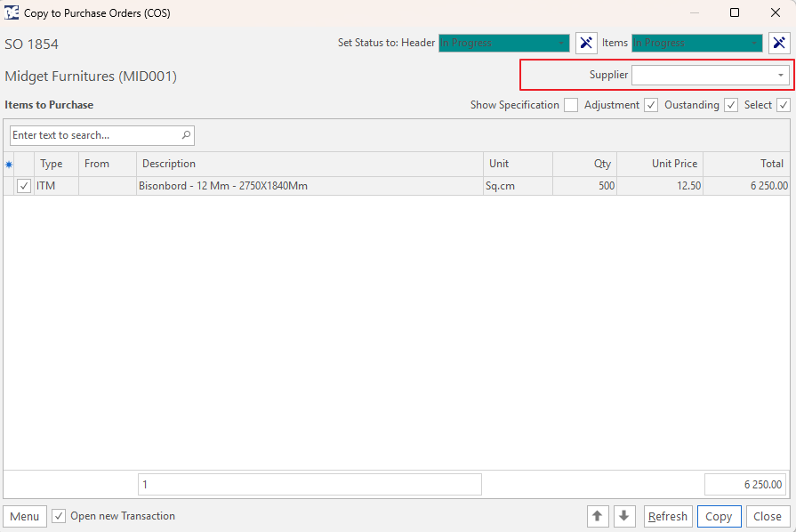Click the Refresh button
796x532 pixels.
[x=668, y=516]
